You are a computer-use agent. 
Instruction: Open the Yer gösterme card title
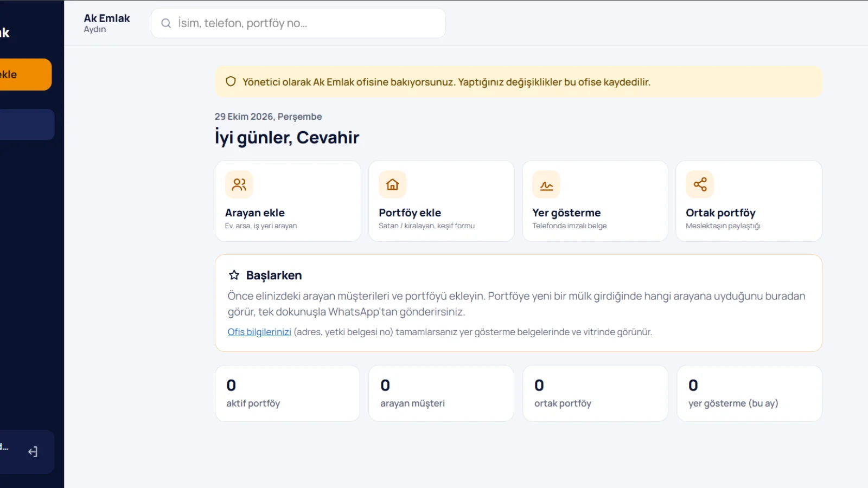coord(566,213)
